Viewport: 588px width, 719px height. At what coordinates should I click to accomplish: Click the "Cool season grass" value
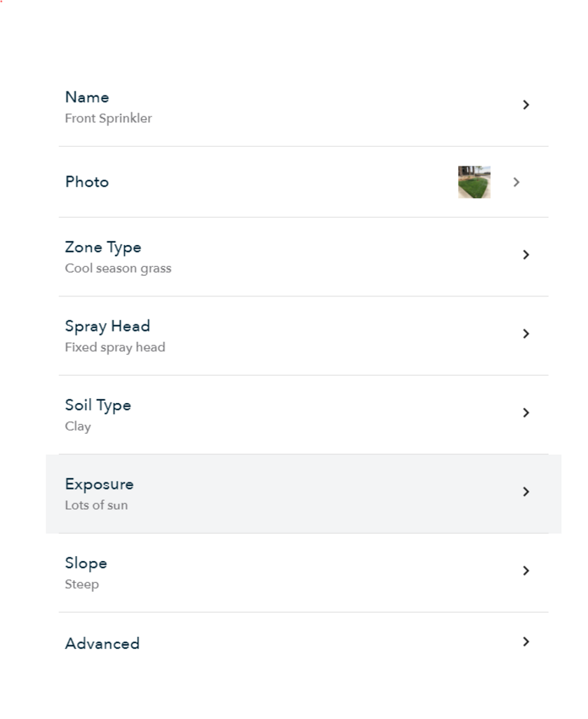tap(118, 268)
